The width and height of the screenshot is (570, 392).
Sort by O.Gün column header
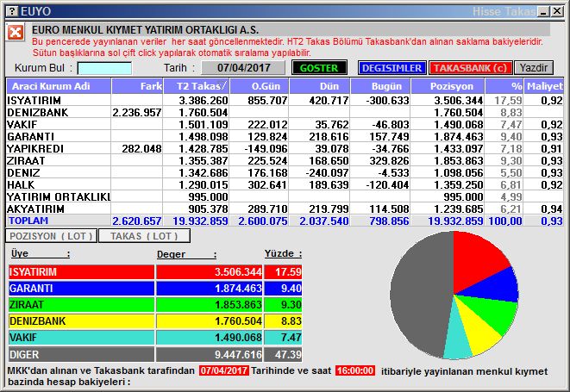[x=260, y=86]
